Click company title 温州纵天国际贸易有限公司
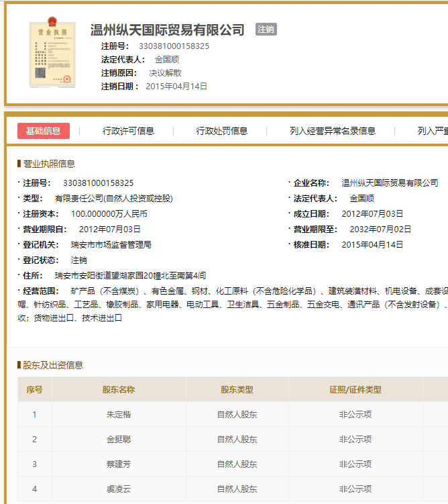 [167, 30]
